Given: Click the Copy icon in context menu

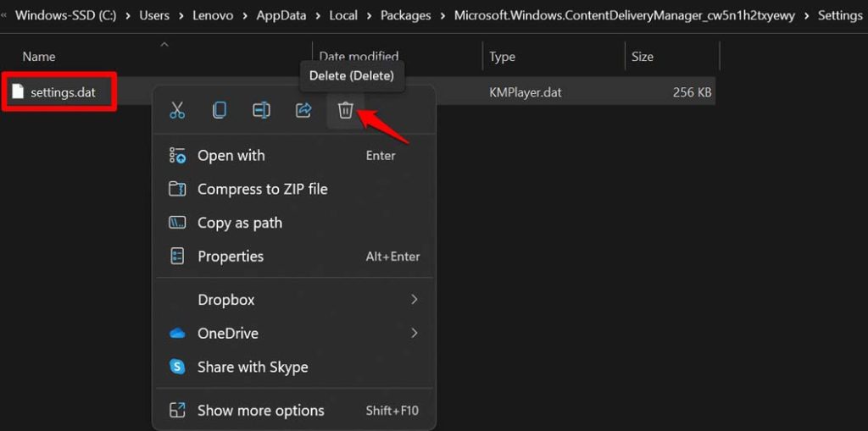Looking at the screenshot, I should [220, 110].
